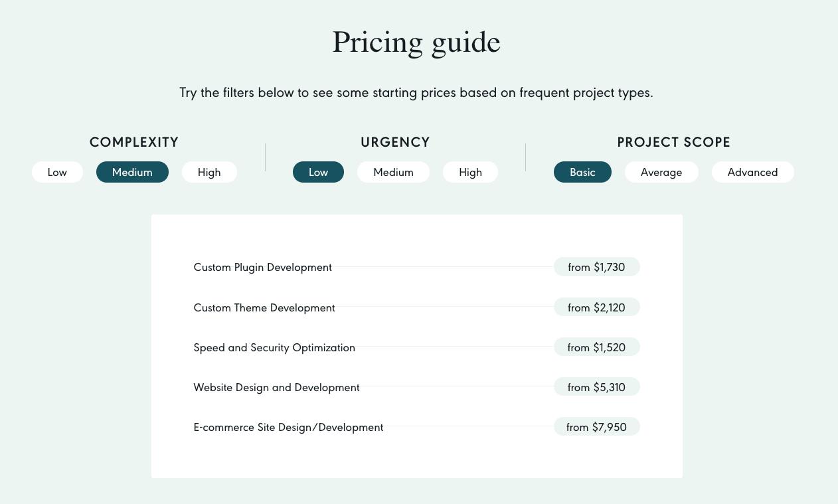The height and width of the screenshot is (504, 838).
Task: Select High complexity filter
Action: click(x=209, y=172)
